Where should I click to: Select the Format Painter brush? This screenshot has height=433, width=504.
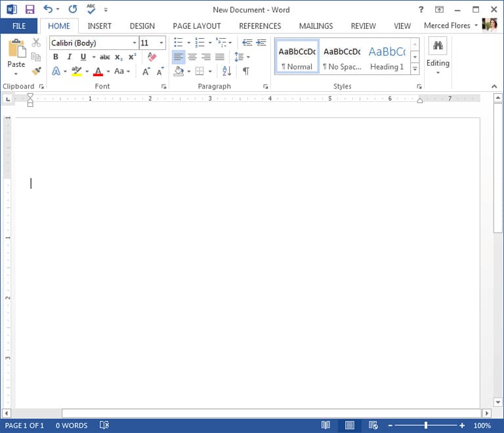coord(36,71)
